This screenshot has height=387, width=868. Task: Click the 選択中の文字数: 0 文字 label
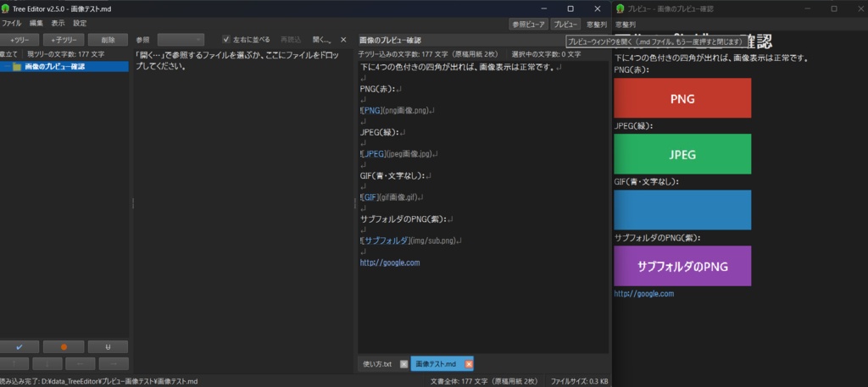[x=546, y=54]
